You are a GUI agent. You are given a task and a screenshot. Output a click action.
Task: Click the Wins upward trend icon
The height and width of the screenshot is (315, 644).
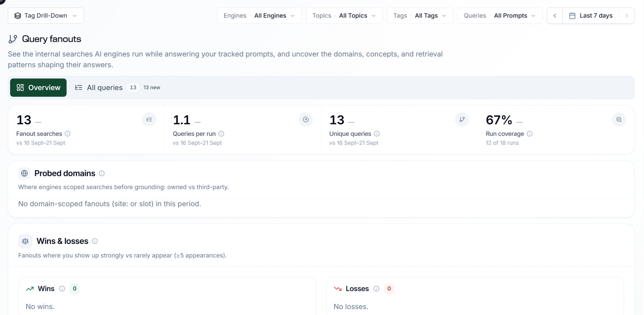pyautogui.click(x=30, y=289)
